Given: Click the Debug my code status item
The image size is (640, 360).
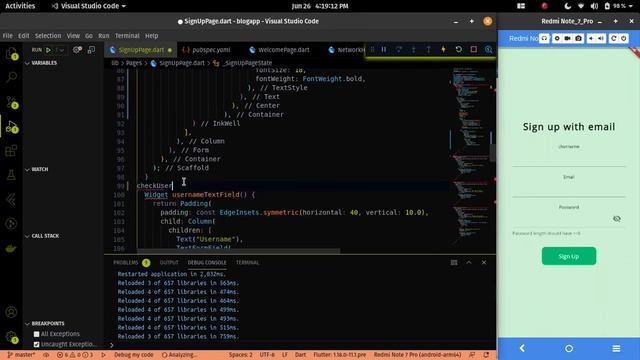Looking at the screenshot, I should 133,355.
